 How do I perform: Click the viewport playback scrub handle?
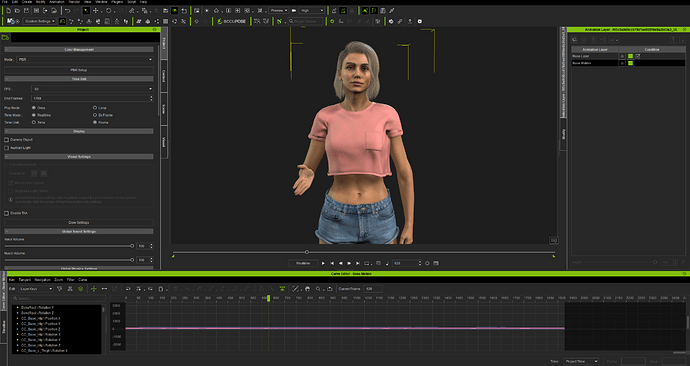[x=307, y=252]
